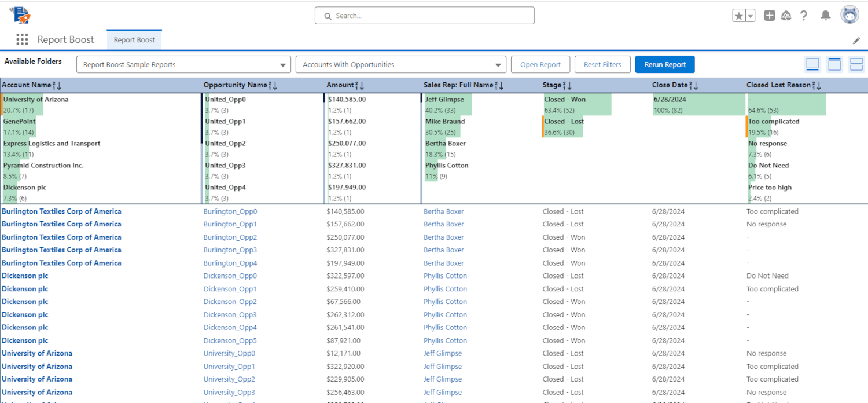Open the Dickenson_Opp2 opportunity link

click(230, 302)
